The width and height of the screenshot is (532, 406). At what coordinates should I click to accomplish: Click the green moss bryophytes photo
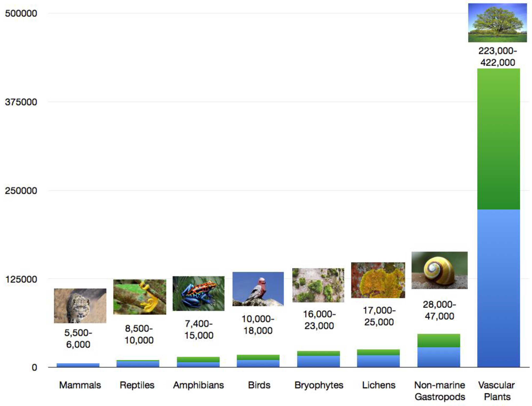[x=318, y=285]
